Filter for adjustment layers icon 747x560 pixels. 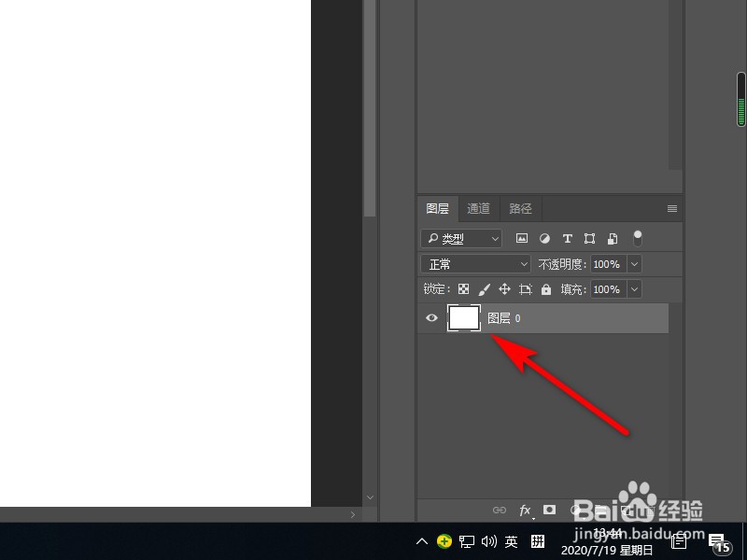coord(544,239)
